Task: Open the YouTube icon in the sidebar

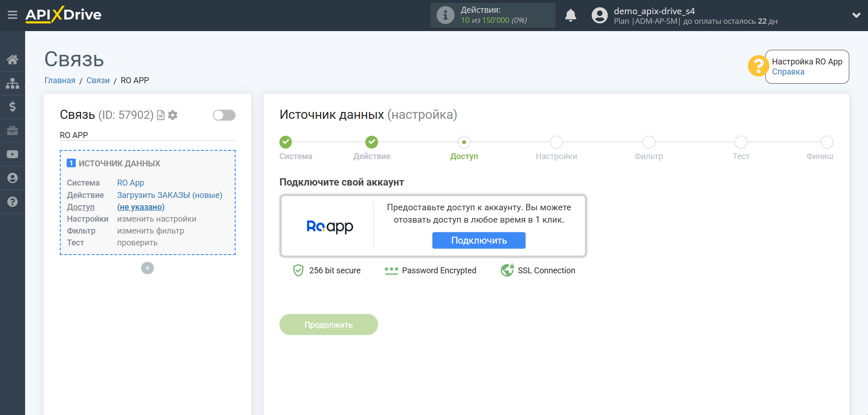Action: [x=12, y=154]
